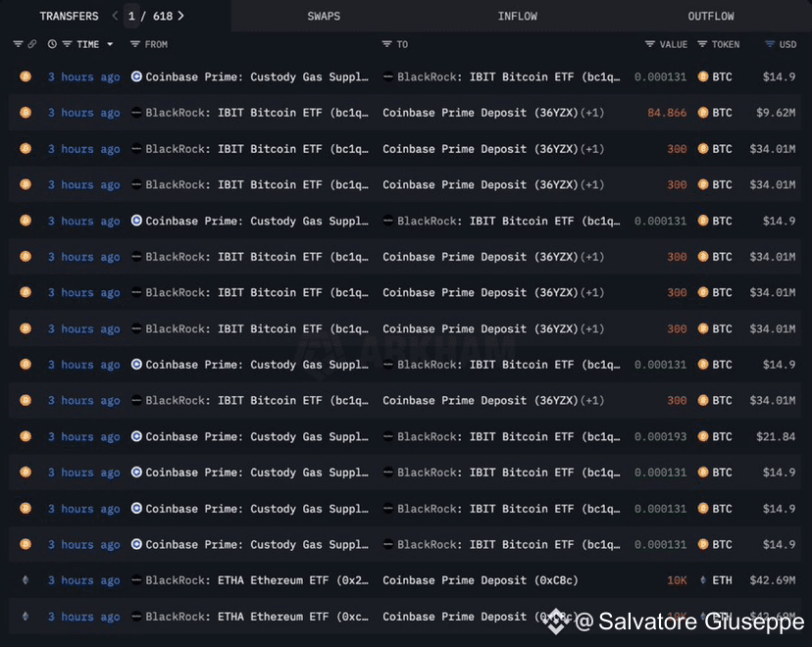Toggle the TIME sort dropdown arrow

110,44
